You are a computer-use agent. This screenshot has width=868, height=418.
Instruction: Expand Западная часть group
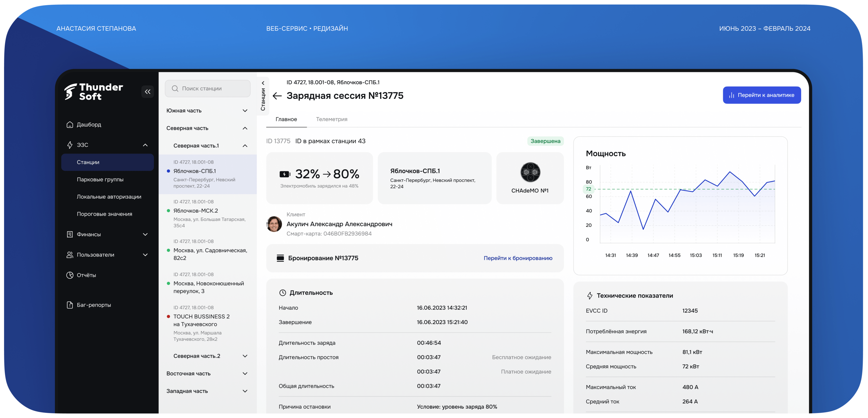tap(245, 391)
